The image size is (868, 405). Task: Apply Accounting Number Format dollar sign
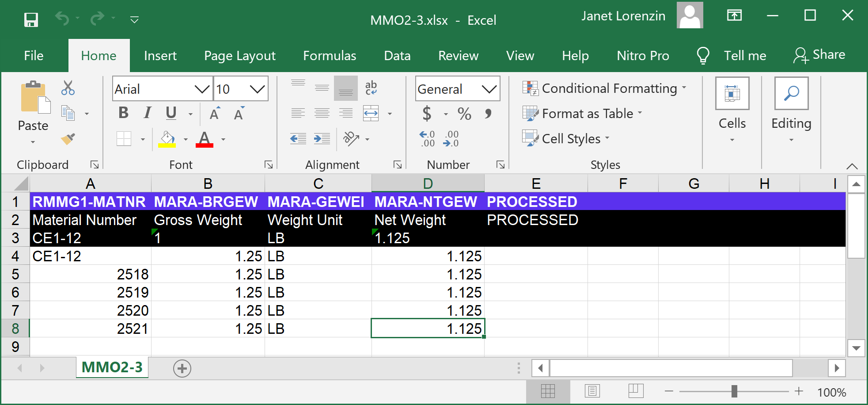click(427, 114)
